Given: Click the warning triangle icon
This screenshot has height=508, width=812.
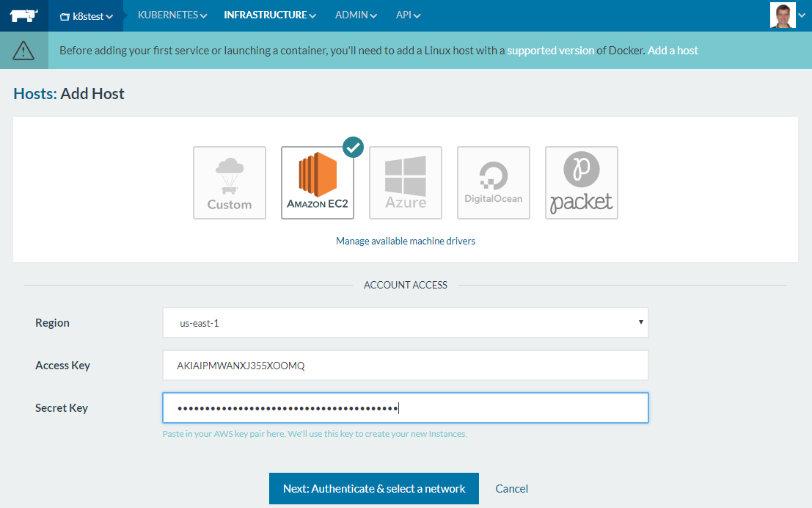Looking at the screenshot, I should pyautogui.click(x=23, y=51).
